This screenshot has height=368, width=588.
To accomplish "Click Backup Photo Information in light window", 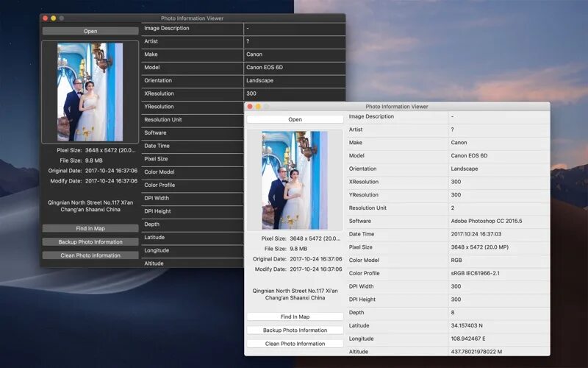I will [x=295, y=330].
